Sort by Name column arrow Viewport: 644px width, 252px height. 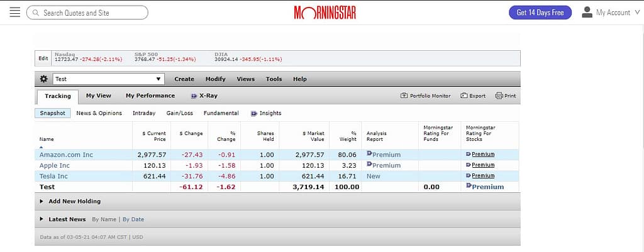click(x=41, y=146)
